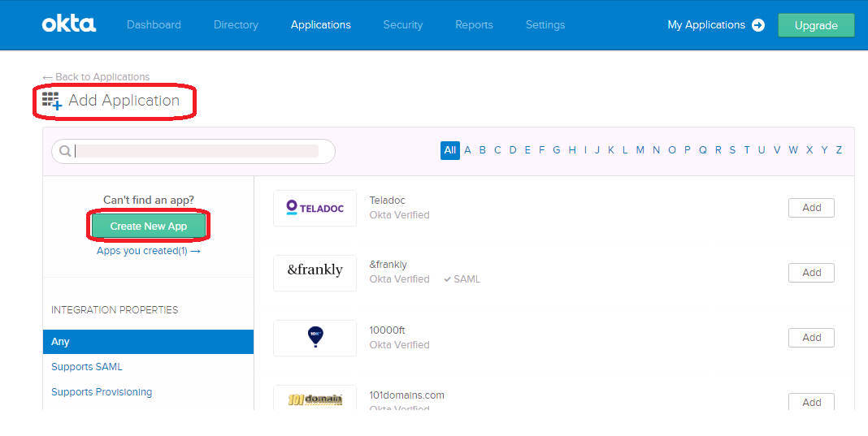
Task: Click the Upgrade button
Action: coord(816,25)
